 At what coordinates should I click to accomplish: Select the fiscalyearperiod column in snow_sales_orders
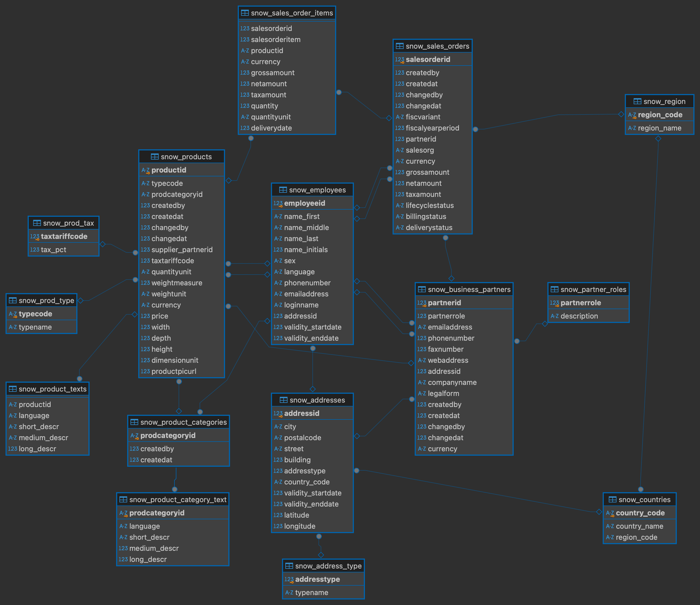click(432, 128)
